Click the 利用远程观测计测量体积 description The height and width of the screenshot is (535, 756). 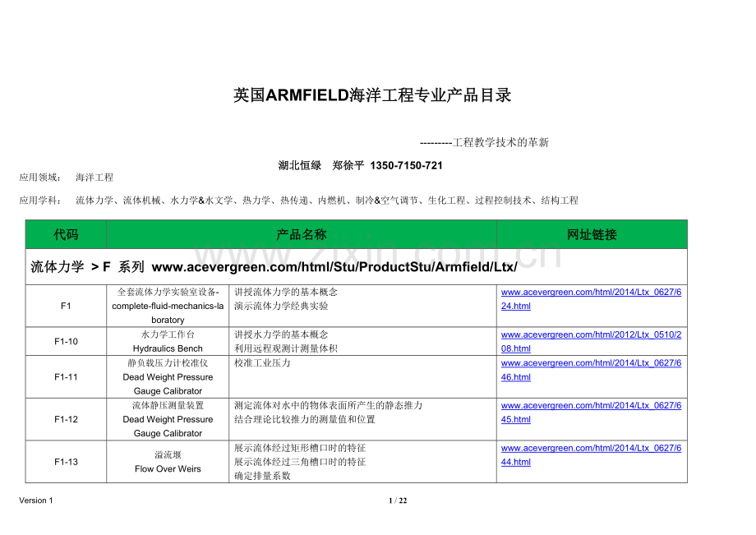(x=286, y=348)
